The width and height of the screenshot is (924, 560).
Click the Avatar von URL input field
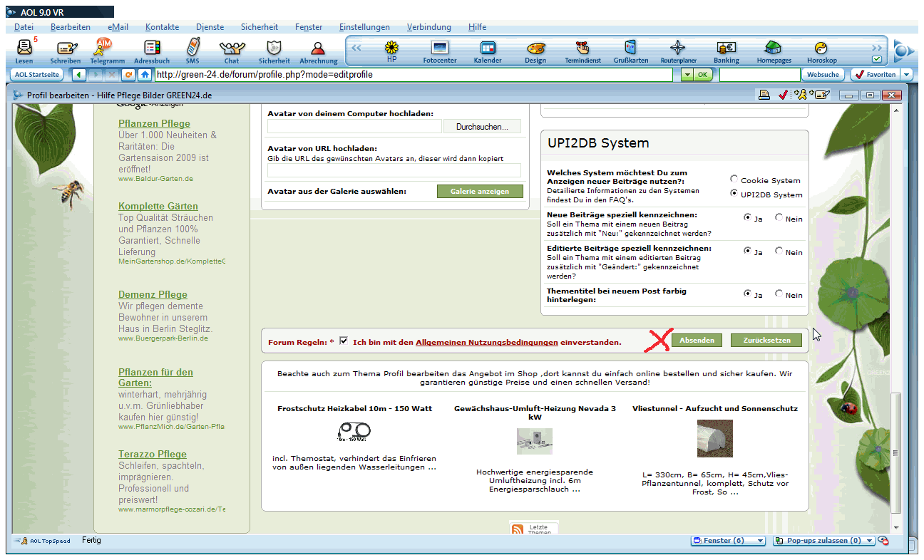click(x=394, y=170)
